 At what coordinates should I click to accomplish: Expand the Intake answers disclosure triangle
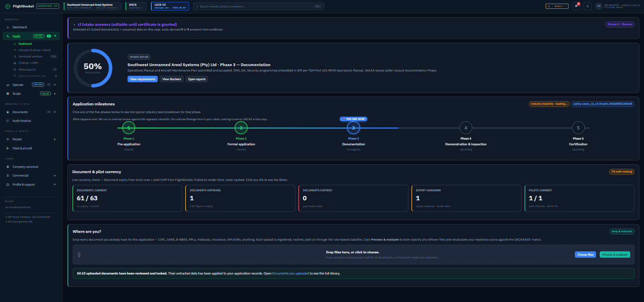(75, 24)
